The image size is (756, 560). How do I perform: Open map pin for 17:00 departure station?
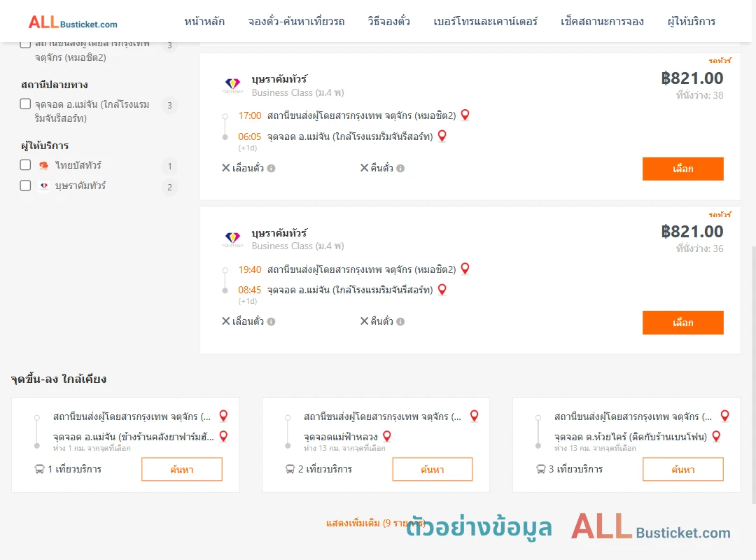pos(465,115)
